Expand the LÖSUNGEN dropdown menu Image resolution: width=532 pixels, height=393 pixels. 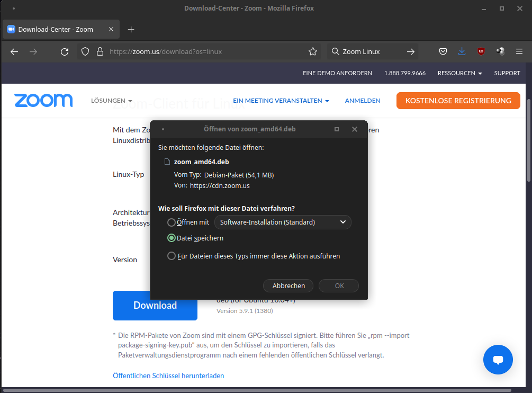tap(112, 101)
